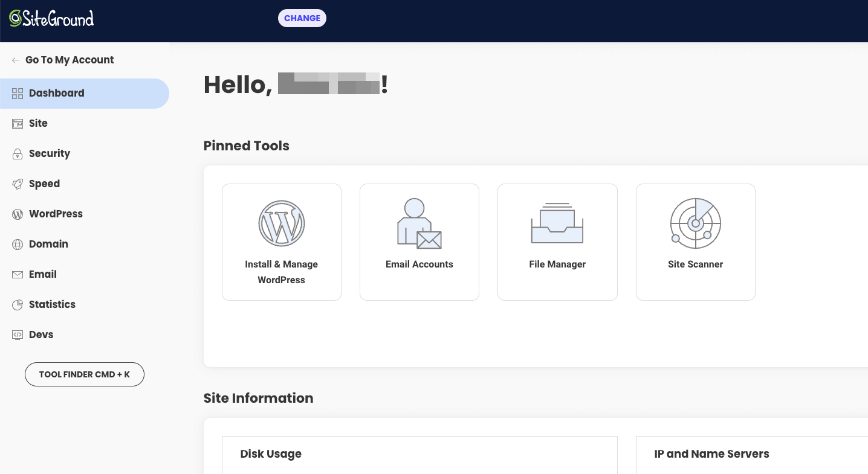Click the WordPress logo icon in sidebar
This screenshot has width=868, height=474.
[18, 214]
